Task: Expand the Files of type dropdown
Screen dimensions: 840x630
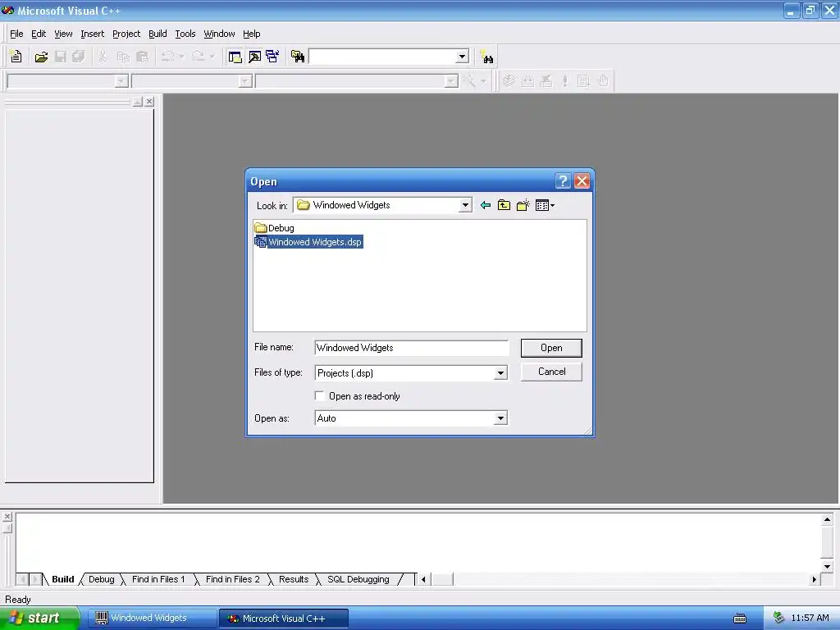Action: [x=500, y=373]
